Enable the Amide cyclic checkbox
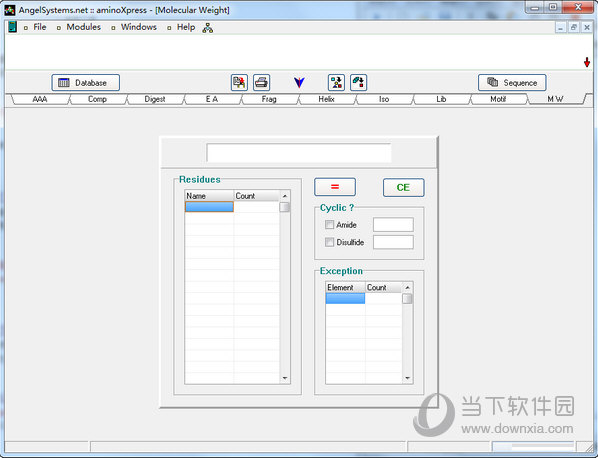The image size is (598, 458). click(330, 225)
